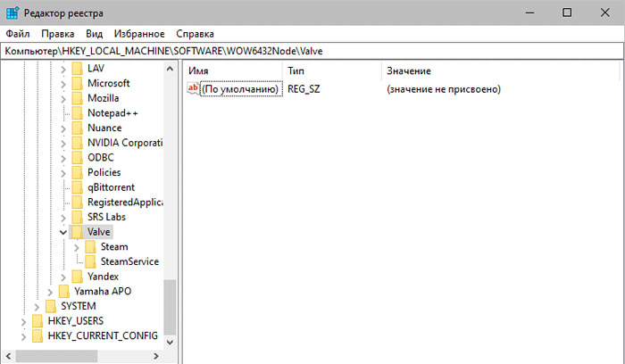Expand the HKEY_CURRENT_CONFIG hive
Viewport: 625px width, 364px height.
(x=23, y=337)
